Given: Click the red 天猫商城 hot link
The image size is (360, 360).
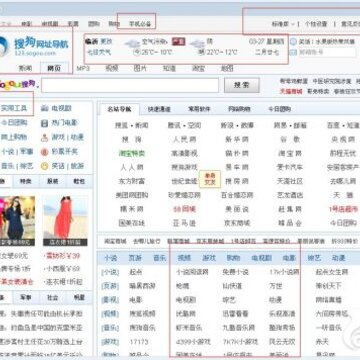Looking at the screenshot, I should [291, 91].
